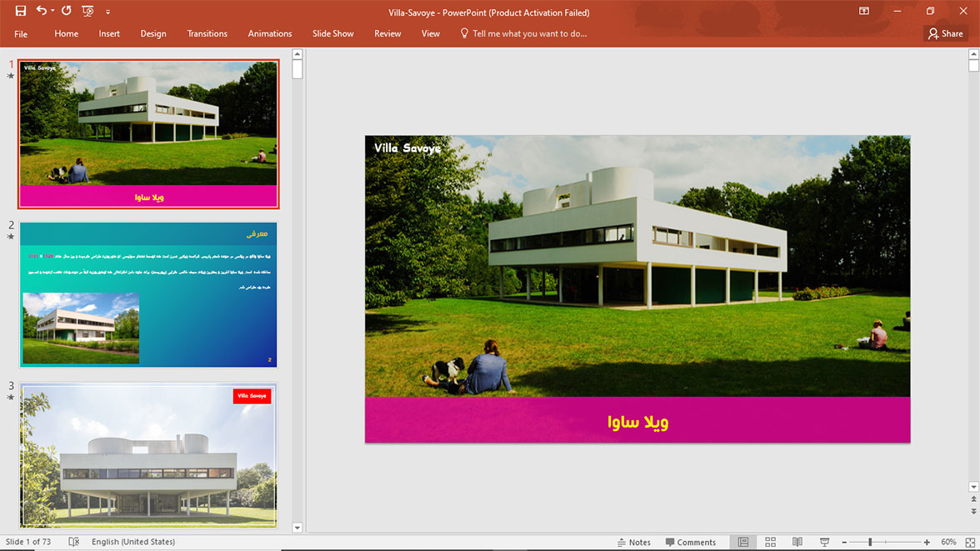Click the main slide photo of the villa

click(637, 266)
